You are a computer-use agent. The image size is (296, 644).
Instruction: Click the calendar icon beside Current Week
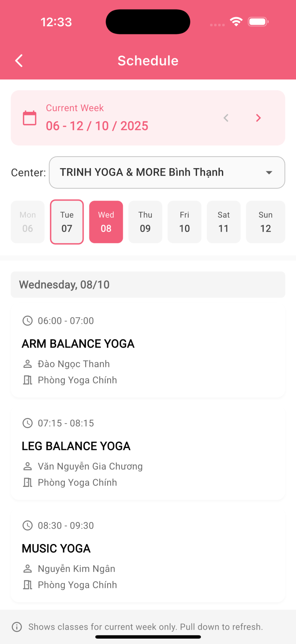tap(30, 118)
